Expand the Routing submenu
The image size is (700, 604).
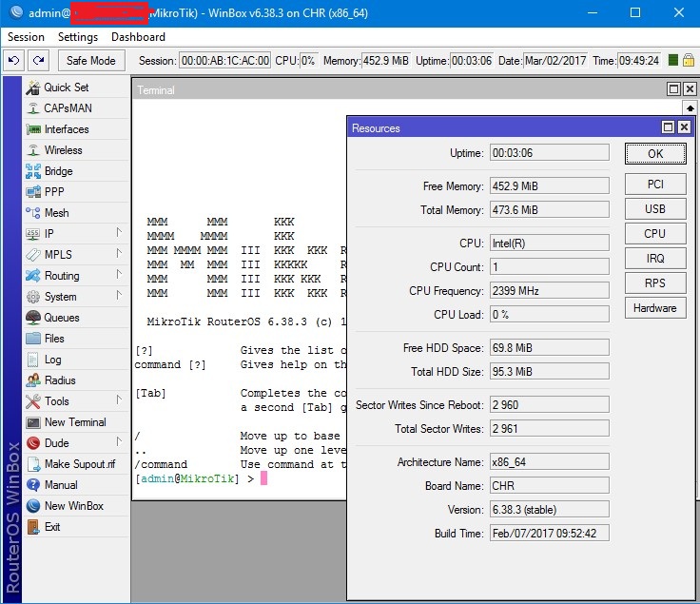tap(119, 275)
